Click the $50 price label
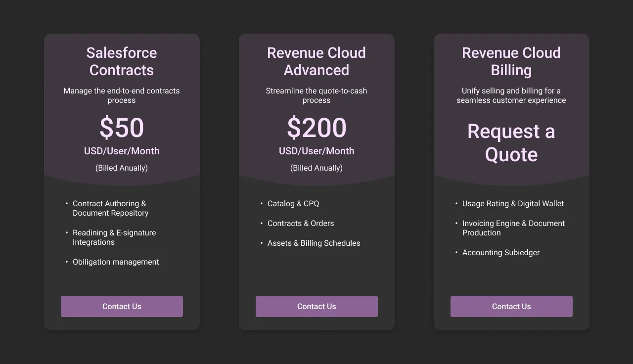 [122, 128]
